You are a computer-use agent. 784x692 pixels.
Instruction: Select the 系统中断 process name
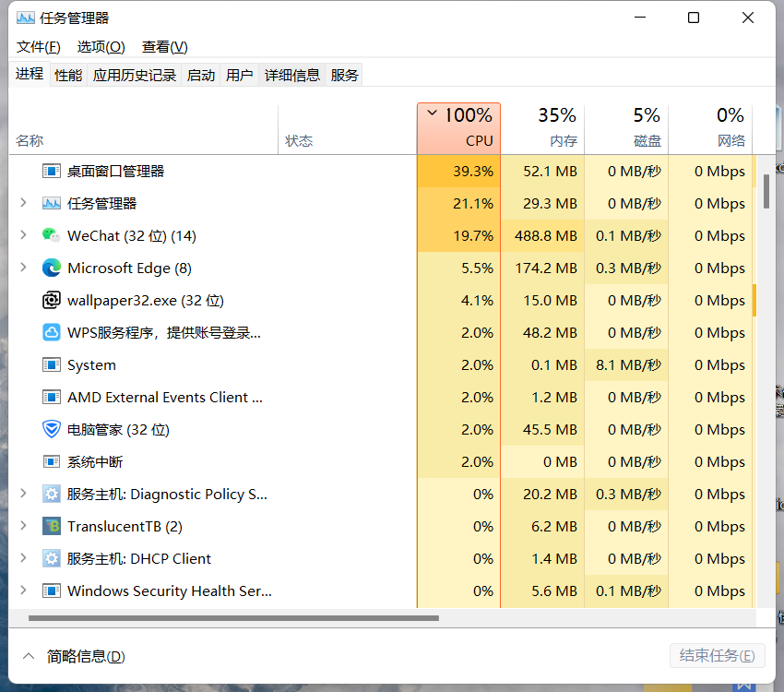95,461
